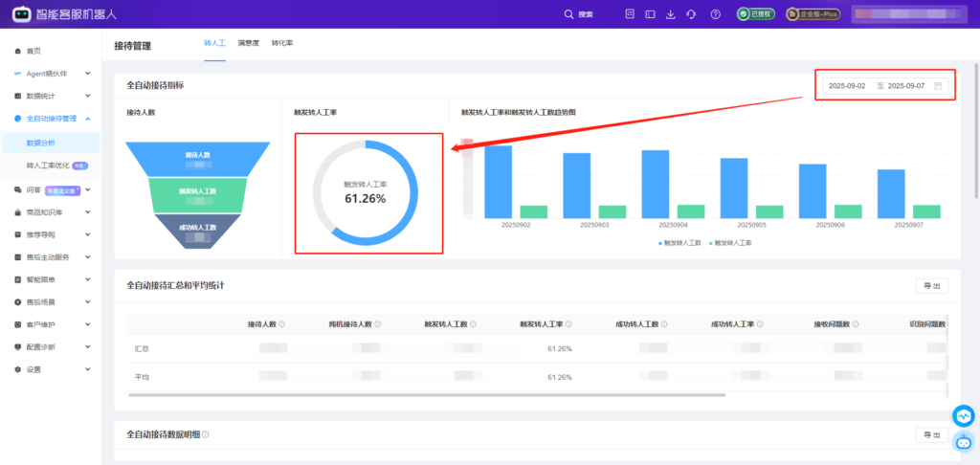This screenshot has width=980, height=465.
Task: Expand the 商品知识库 sidebar menu
Action: coord(88,211)
